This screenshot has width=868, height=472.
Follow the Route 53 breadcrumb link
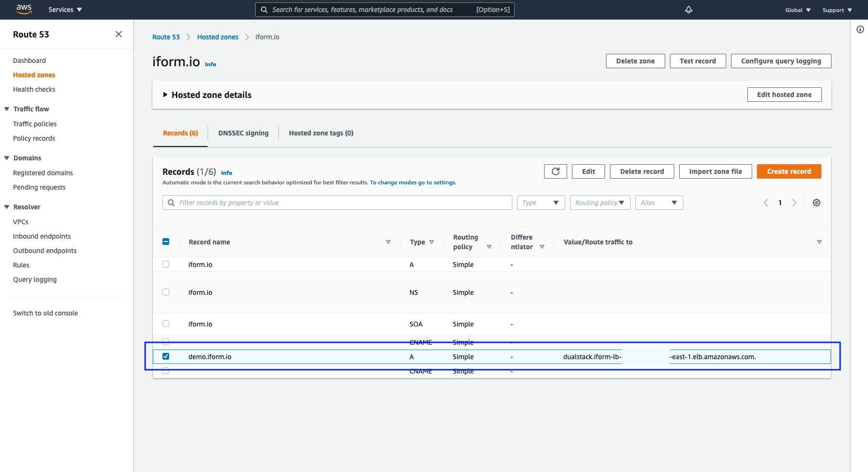pos(166,37)
